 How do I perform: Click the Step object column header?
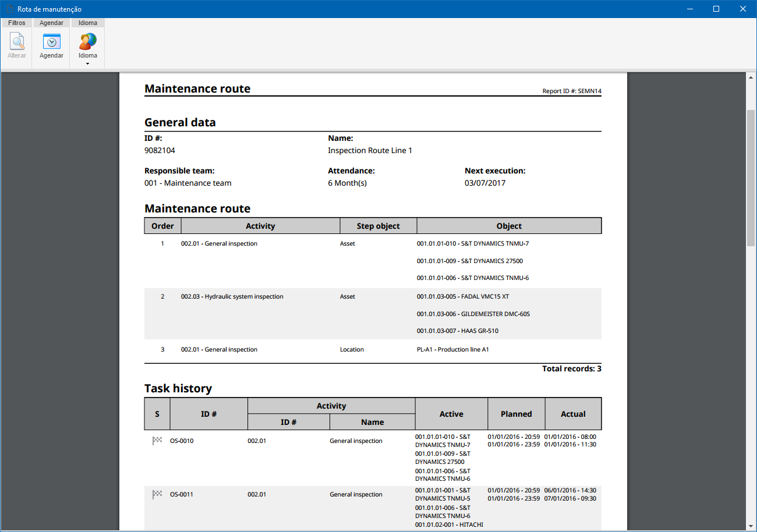click(x=378, y=226)
